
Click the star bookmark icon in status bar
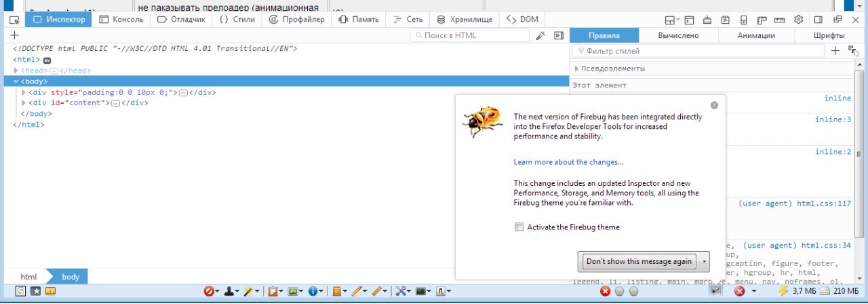[x=35, y=292]
